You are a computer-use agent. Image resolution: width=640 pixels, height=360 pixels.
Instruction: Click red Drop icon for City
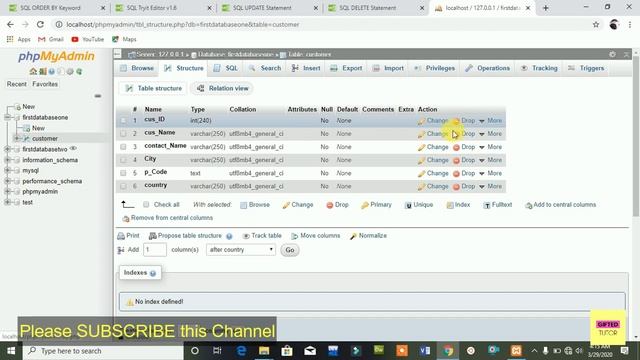coord(456,160)
